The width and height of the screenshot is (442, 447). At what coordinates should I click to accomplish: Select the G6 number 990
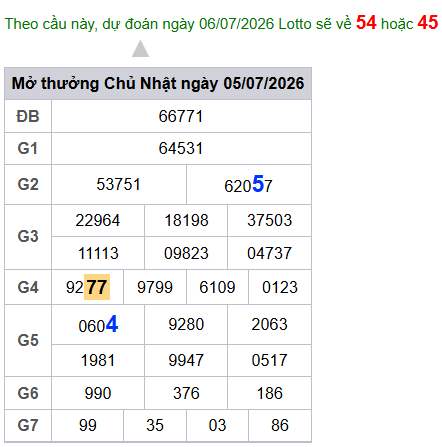click(98, 393)
